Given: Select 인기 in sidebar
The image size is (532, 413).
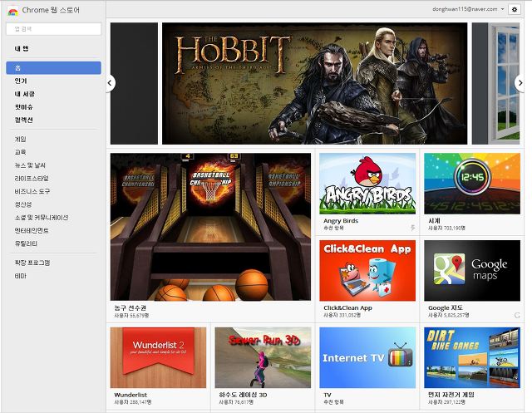Looking at the screenshot, I should [21, 81].
